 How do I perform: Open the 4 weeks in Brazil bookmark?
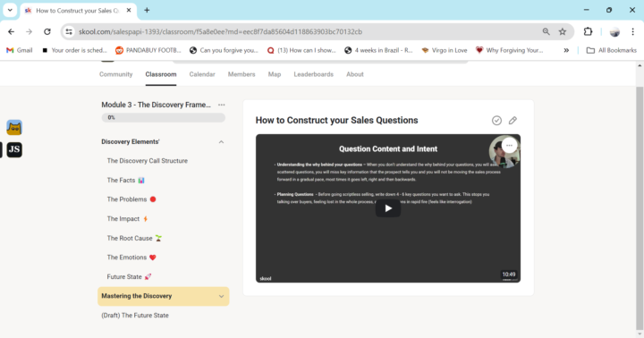[x=378, y=50]
